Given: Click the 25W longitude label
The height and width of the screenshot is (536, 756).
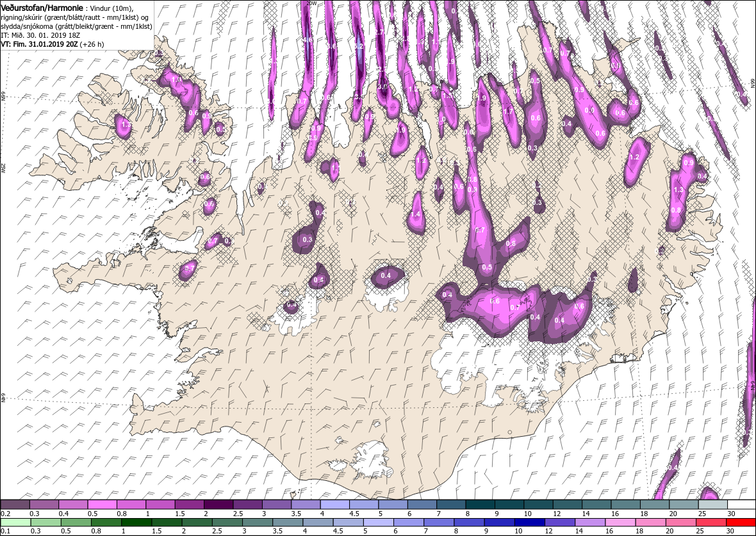Looking at the screenshot, I should 3,168.
